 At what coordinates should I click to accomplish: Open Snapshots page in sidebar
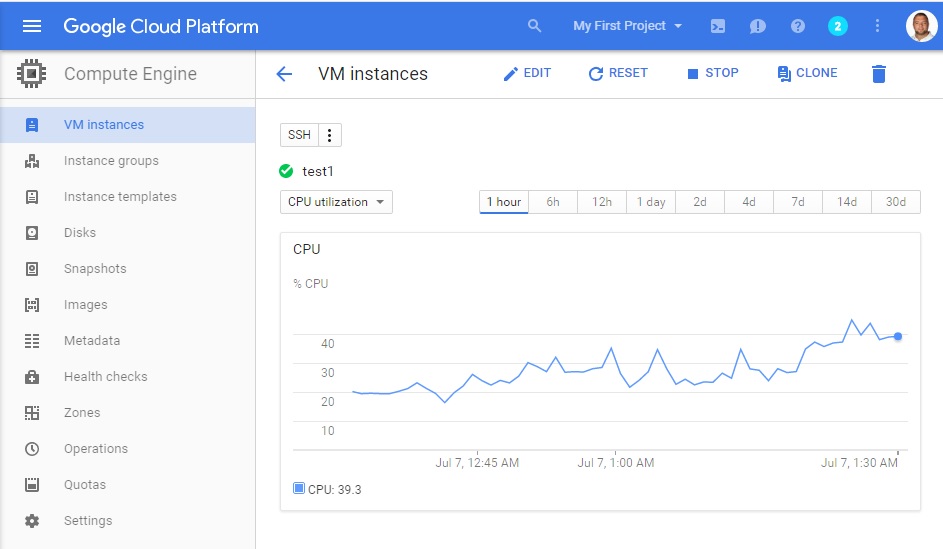click(x=127, y=269)
